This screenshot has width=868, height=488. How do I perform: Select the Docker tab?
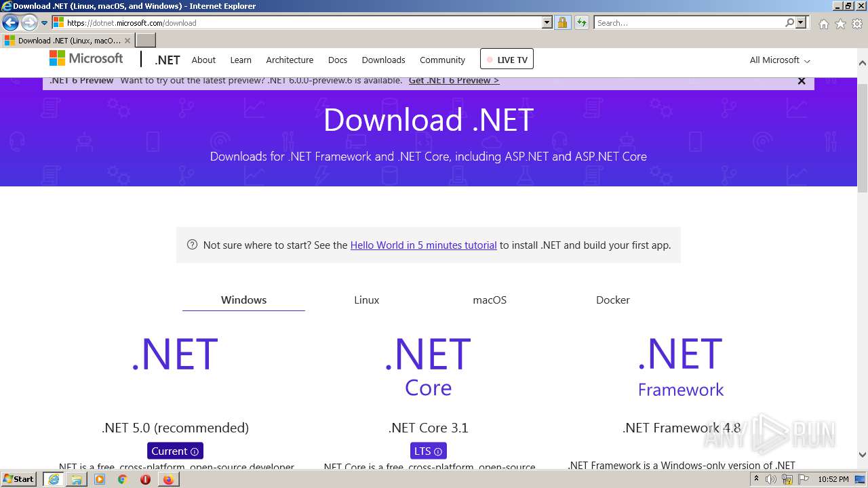(612, 300)
